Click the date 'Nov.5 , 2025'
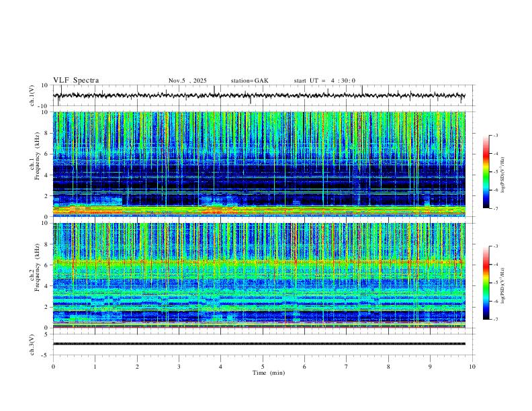 point(187,81)
